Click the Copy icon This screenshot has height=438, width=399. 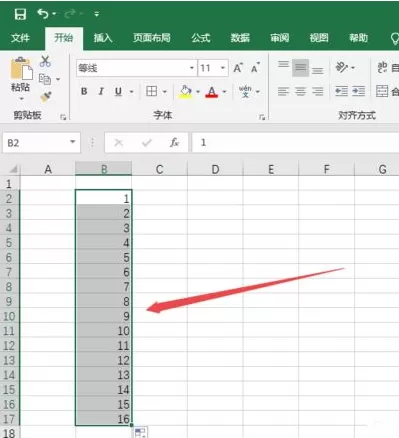click(45, 79)
